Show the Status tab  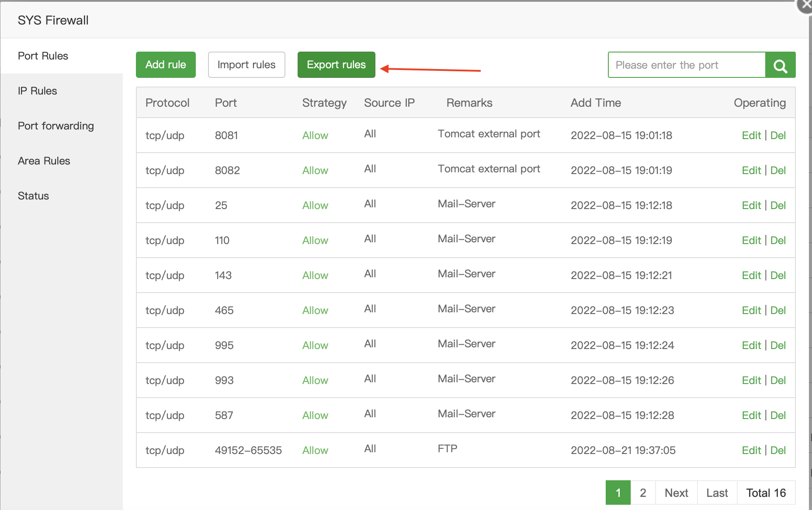(34, 196)
